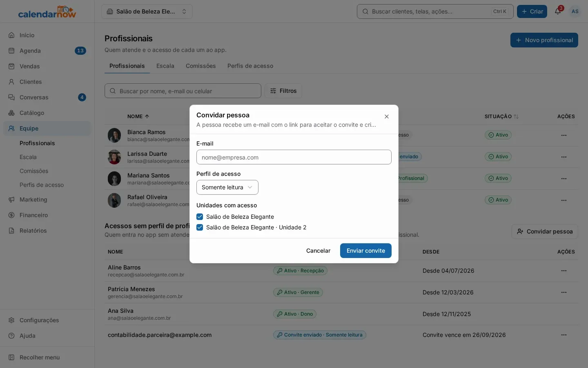Open actions menu for Rafael Oliveira

[564, 200]
